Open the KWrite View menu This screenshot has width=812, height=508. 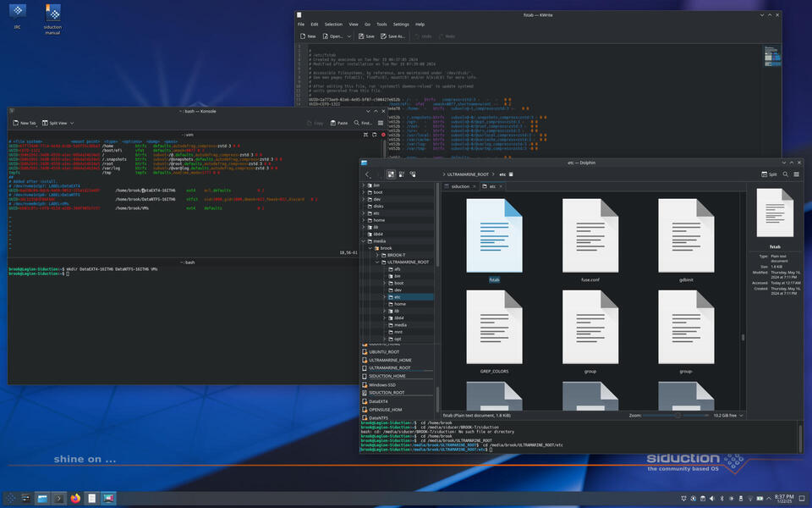[354, 25]
